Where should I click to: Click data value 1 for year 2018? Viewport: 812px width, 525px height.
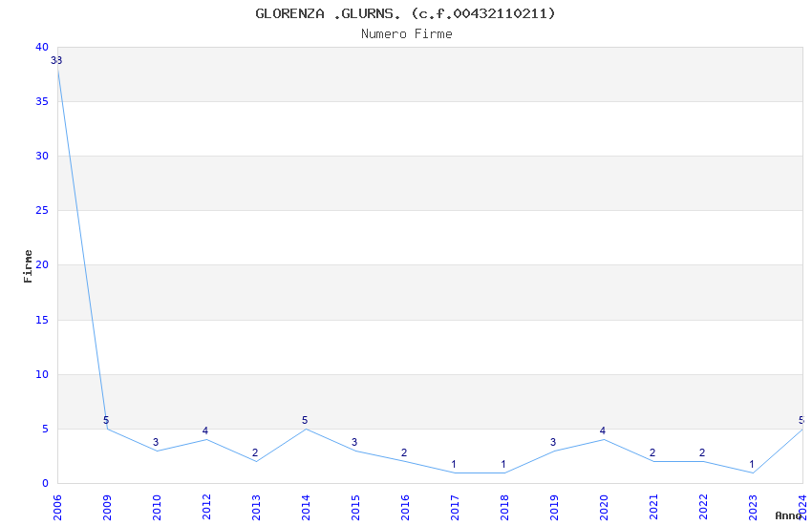click(x=503, y=464)
